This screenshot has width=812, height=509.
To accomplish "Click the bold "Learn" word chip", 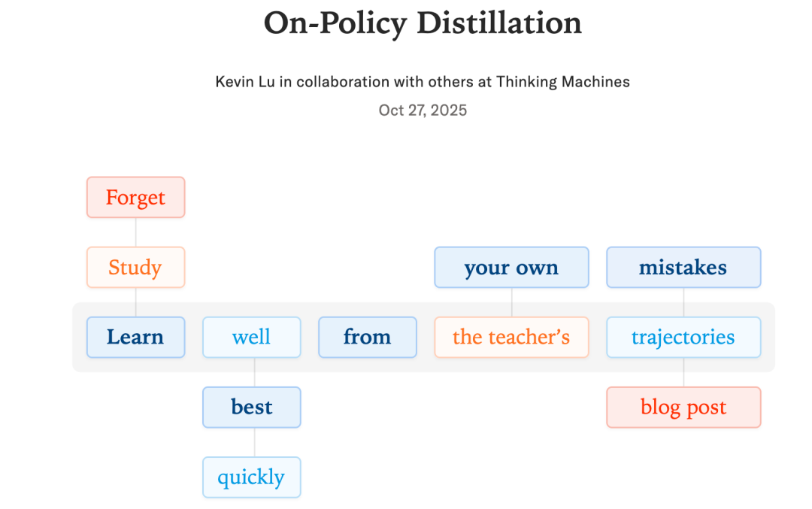I will tap(135, 338).
